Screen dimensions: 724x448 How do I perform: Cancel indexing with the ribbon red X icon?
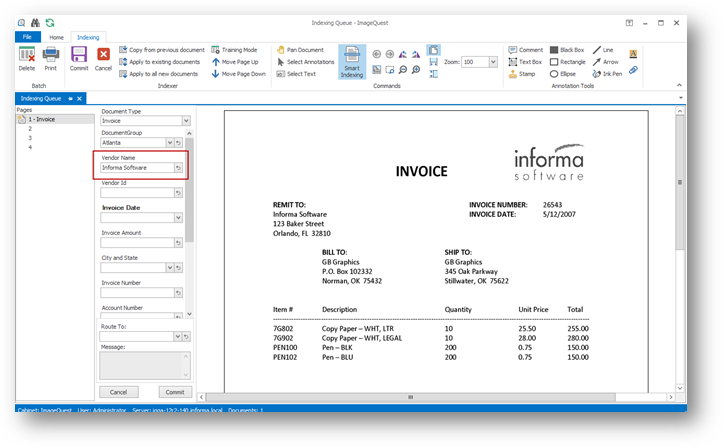(x=103, y=59)
